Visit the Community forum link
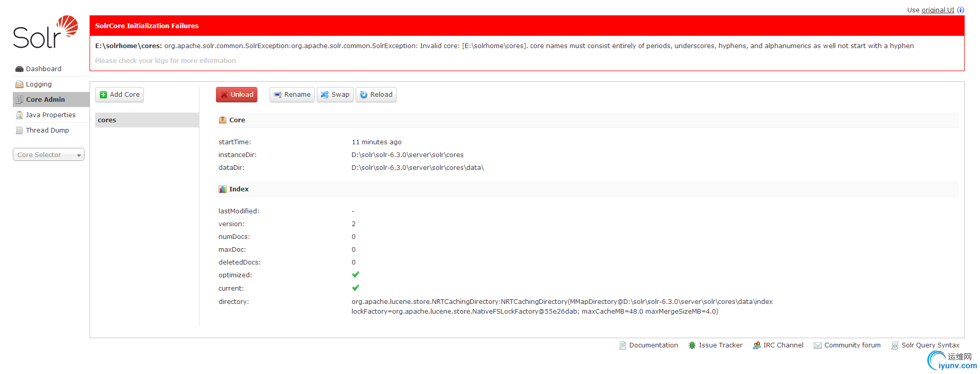 pyautogui.click(x=853, y=345)
